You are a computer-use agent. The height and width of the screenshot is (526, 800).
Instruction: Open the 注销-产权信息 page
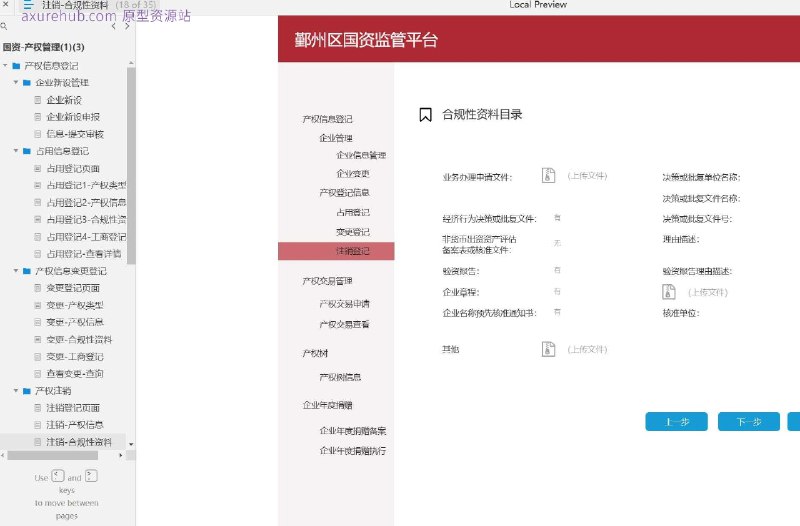coord(75,425)
